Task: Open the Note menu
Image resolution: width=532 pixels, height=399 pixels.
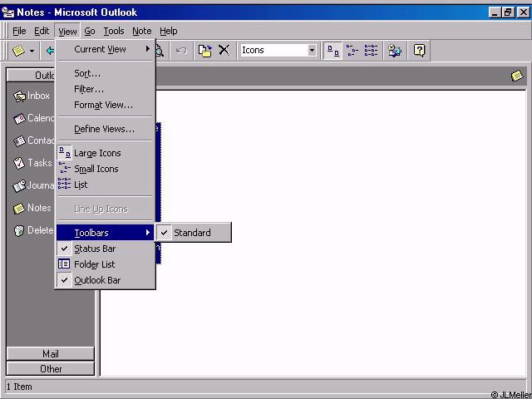Action: click(x=142, y=32)
